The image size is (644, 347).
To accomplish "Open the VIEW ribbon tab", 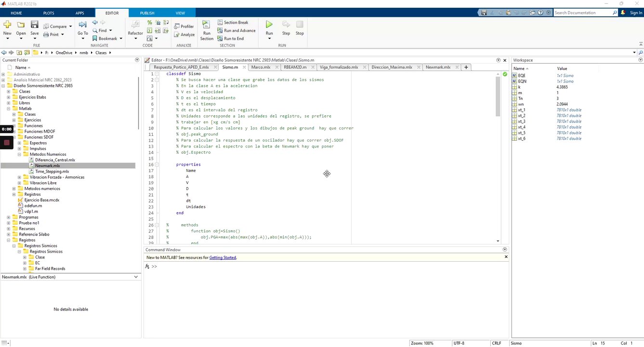I will 180,13.
